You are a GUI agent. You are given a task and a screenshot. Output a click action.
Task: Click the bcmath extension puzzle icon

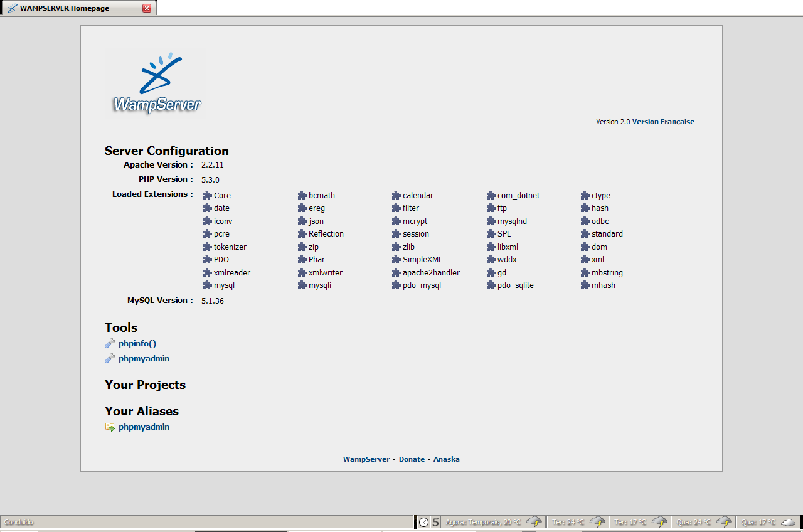[x=302, y=195]
